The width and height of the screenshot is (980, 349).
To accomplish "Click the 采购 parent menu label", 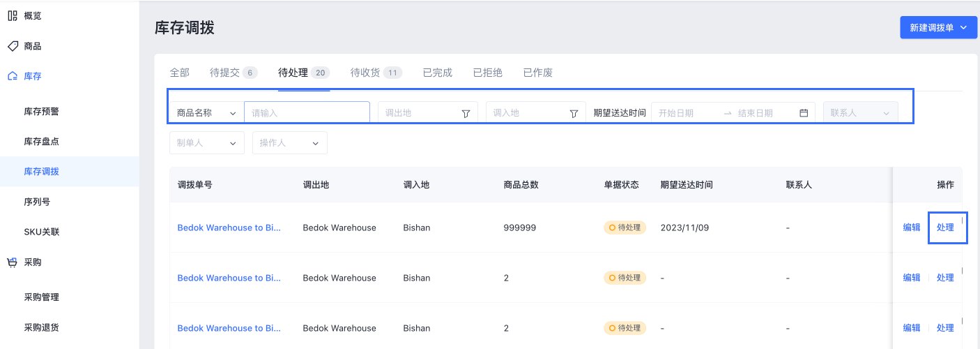I will (x=33, y=262).
